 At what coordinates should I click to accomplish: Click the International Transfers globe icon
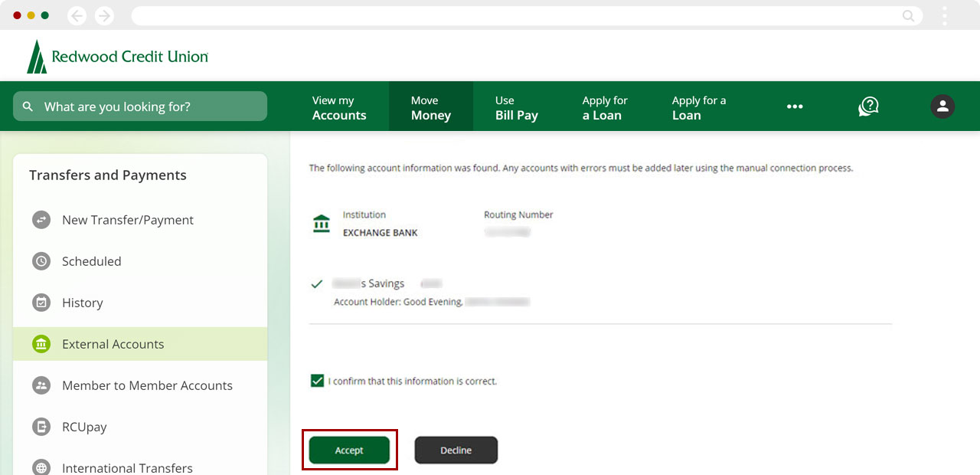[x=41, y=467]
